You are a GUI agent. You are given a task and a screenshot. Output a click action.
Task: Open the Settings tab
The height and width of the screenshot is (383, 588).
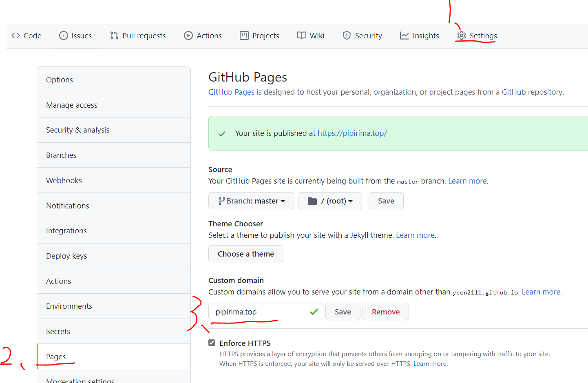(x=477, y=36)
